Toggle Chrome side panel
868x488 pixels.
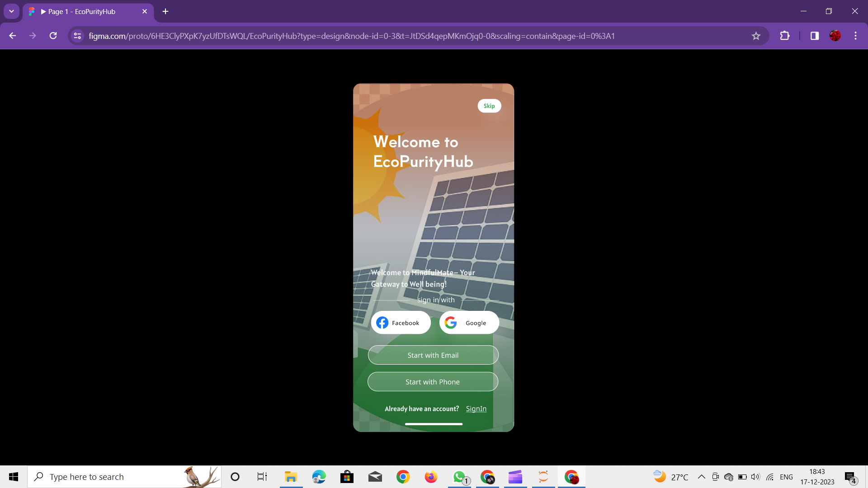(814, 36)
